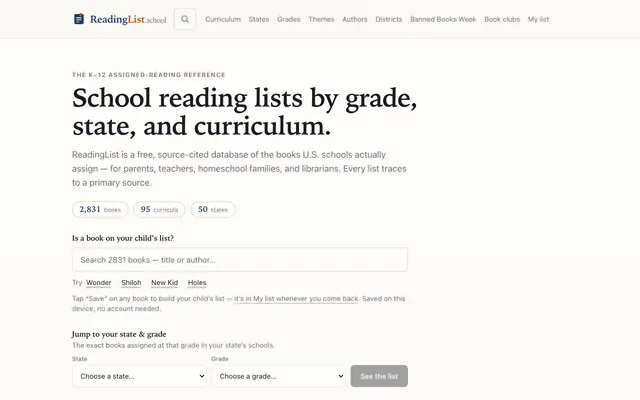
Task: Try the Wonder suggestion
Action: (99, 282)
